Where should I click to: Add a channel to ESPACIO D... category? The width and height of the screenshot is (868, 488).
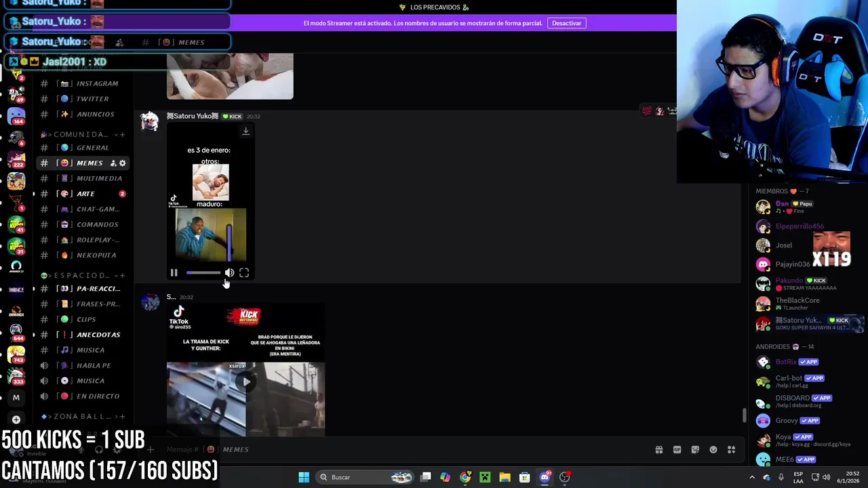[x=123, y=275]
